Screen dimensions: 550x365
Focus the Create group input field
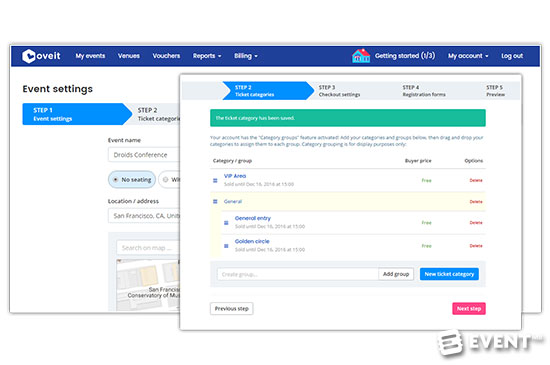pyautogui.click(x=297, y=274)
